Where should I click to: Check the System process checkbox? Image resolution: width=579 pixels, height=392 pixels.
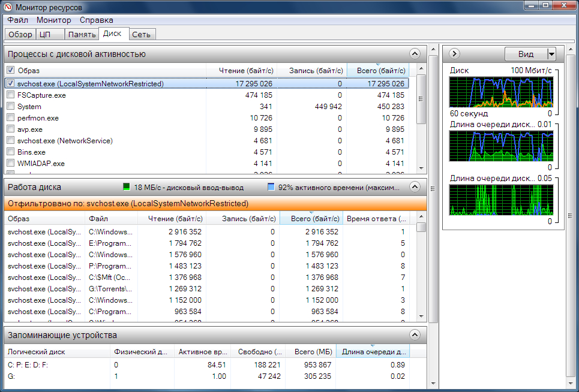pos(10,106)
